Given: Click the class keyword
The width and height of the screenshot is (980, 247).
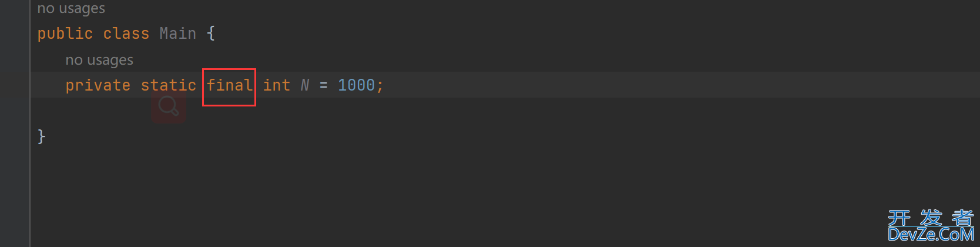Looking at the screenshot, I should coord(126,34).
